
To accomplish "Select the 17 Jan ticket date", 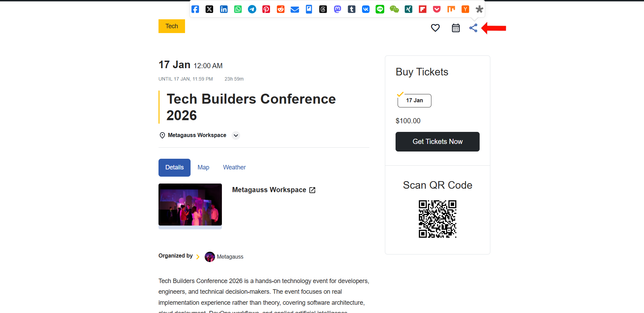I will (414, 101).
